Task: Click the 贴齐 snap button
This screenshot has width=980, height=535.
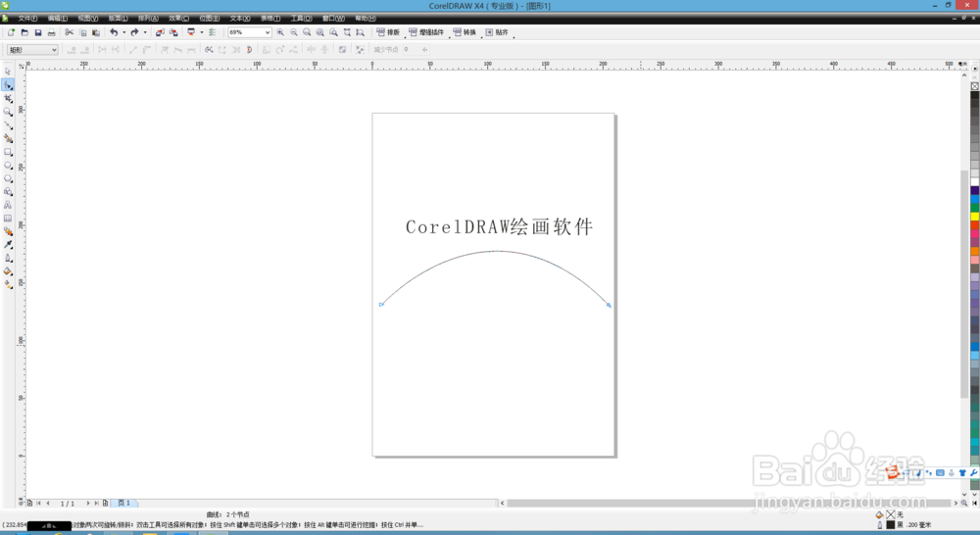Action: click(x=497, y=32)
